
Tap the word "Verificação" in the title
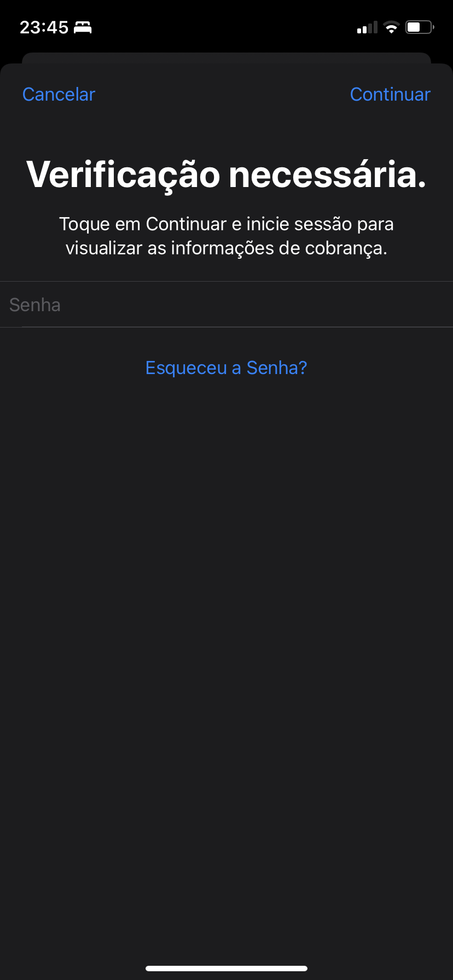click(x=123, y=175)
